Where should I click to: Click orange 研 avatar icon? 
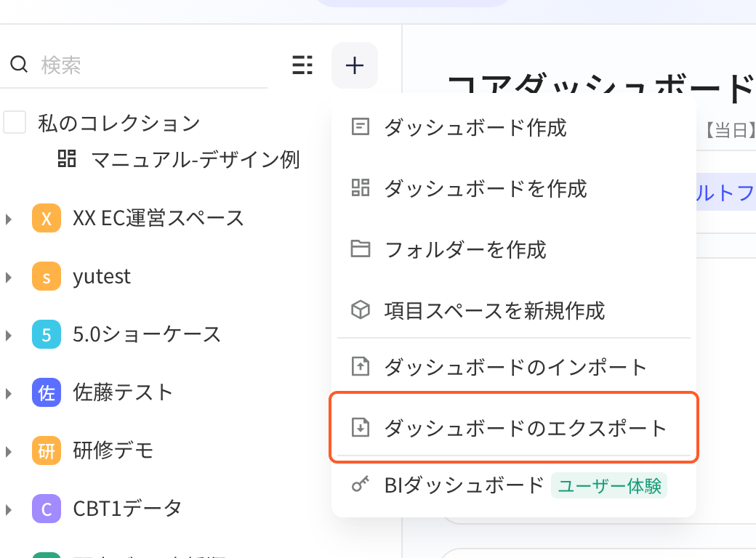pyautogui.click(x=47, y=450)
